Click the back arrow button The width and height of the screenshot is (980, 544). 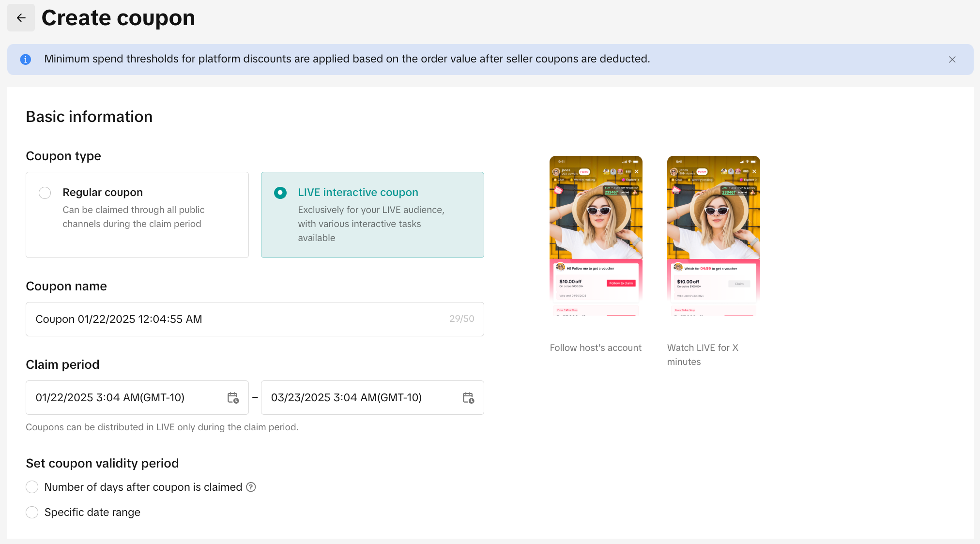21,18
